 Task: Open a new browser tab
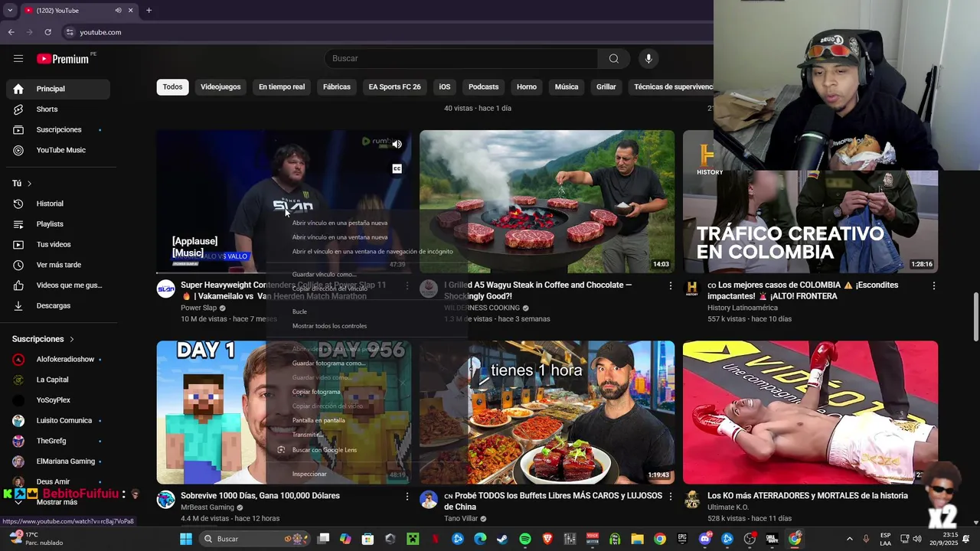149,11
